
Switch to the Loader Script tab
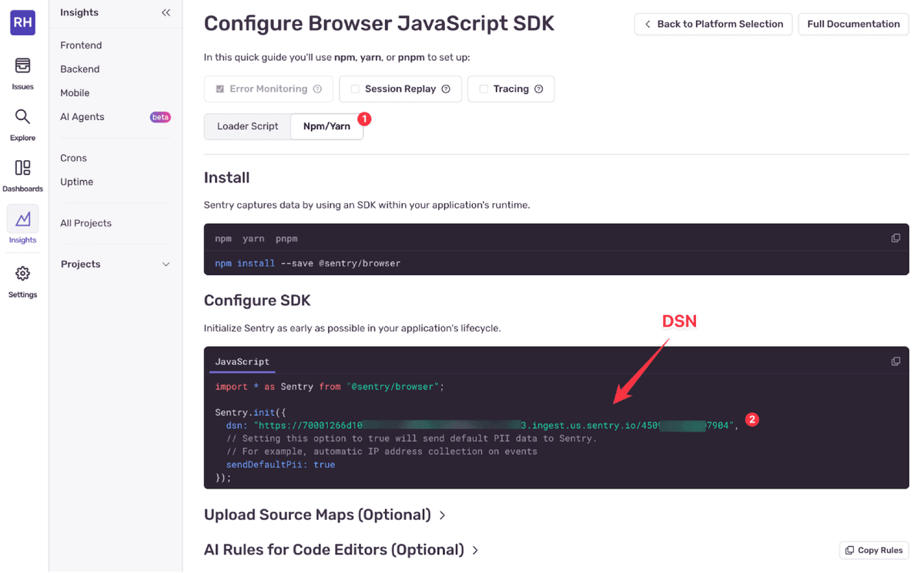[x=247, y=126]
